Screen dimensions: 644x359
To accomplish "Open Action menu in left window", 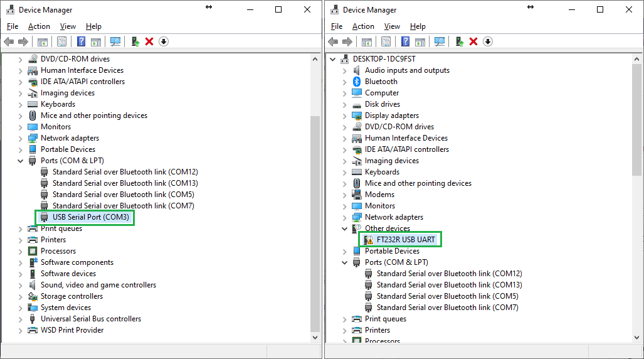I will 39,26.
